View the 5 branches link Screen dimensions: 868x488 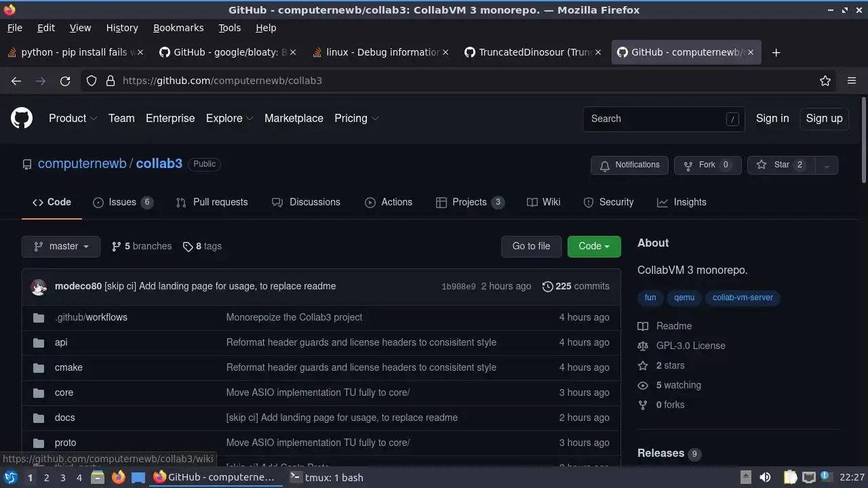tap(142, 246)
